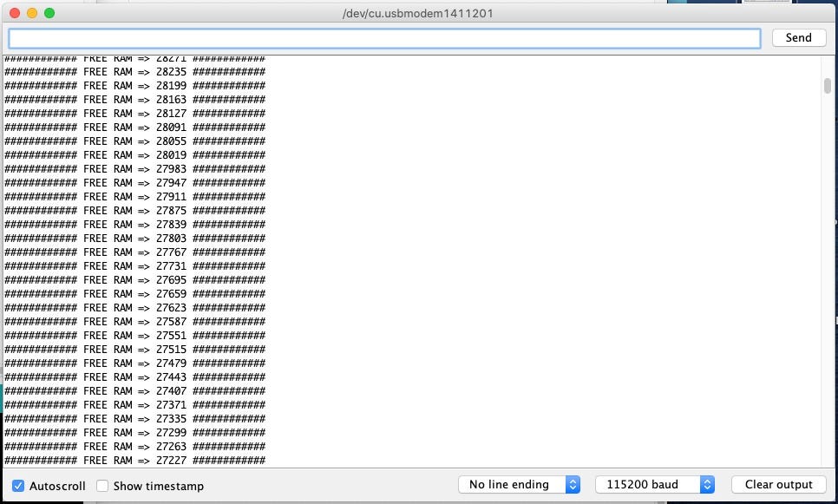This screenshot has height=504, width=838.
Task: Uncheck the Autoscroll checkbox
Action: [x=18, y=486]
